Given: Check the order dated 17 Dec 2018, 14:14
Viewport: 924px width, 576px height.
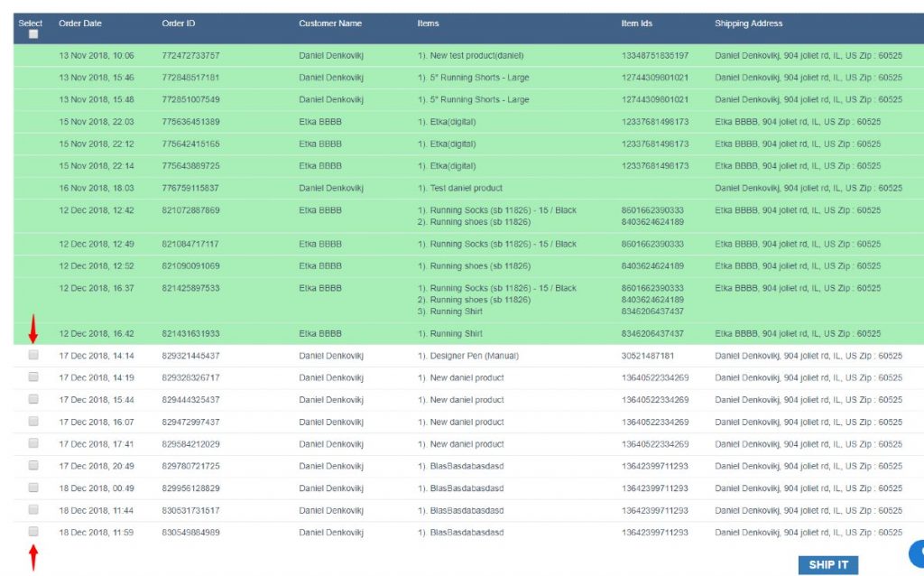Looking at the screenshot, I should tap(32, 356).
